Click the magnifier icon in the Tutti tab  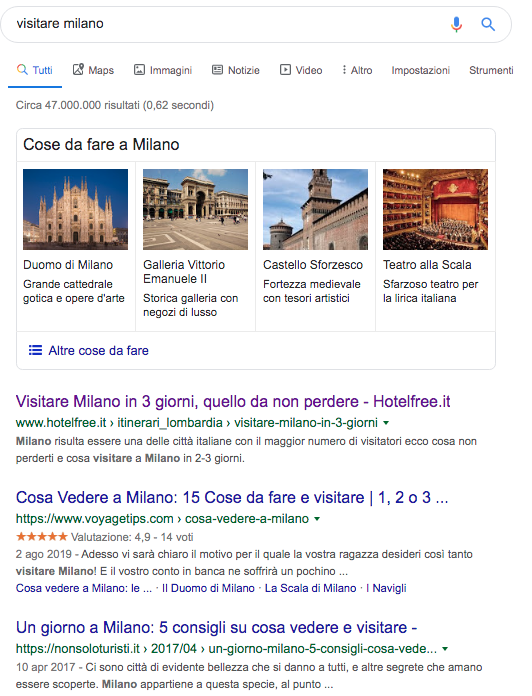[22, 70]
